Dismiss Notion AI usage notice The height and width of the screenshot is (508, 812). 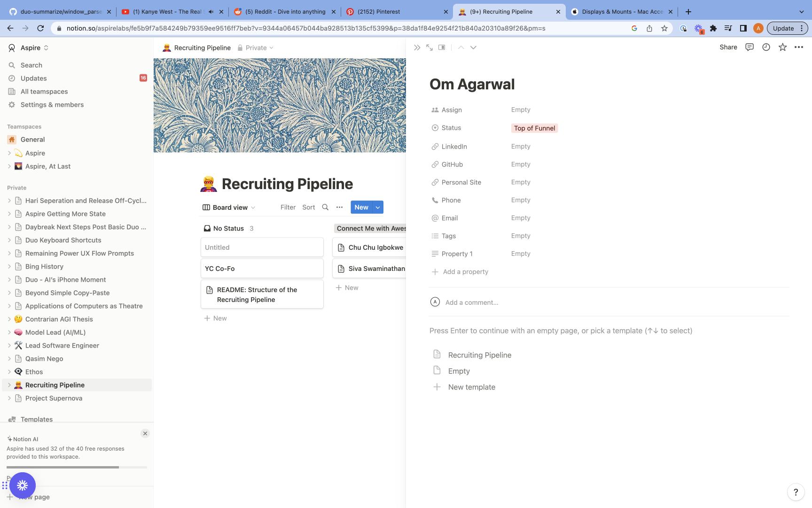click(145, 433)
